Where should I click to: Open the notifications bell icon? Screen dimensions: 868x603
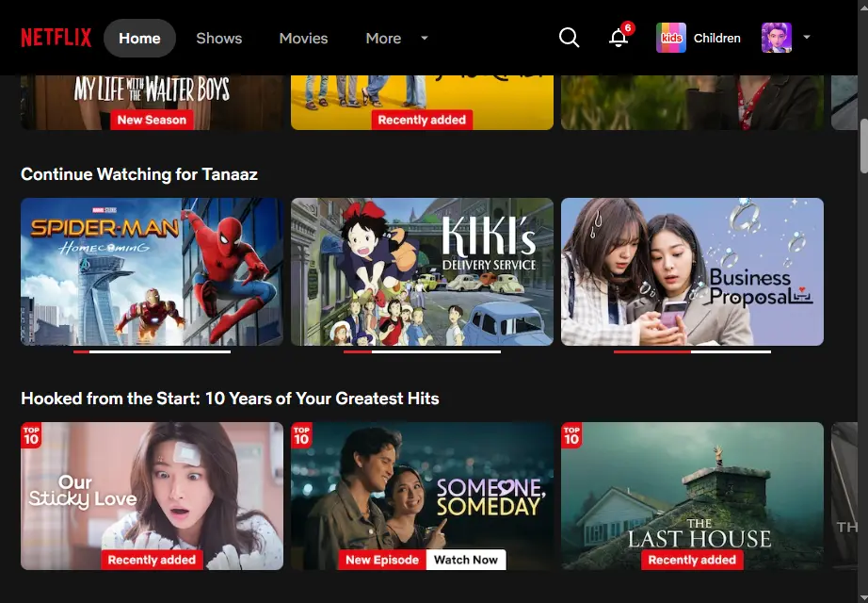point(619,38)
